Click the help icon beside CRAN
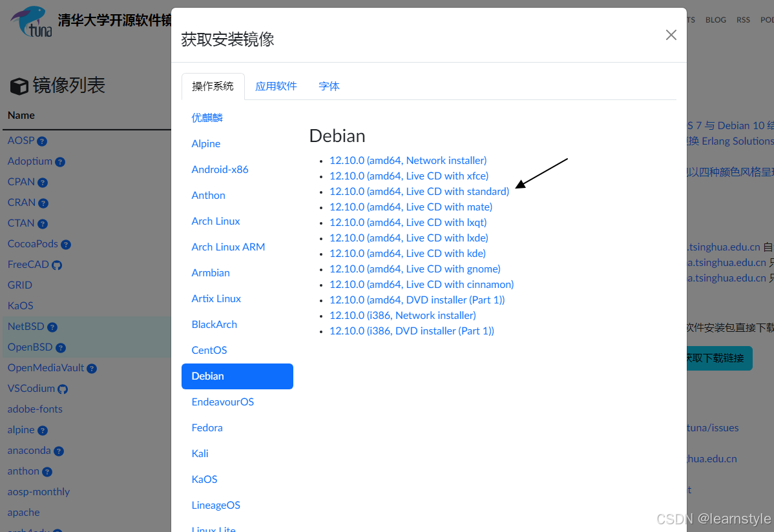The width and height of the screenshot is (774, 532). click(43, 203)
